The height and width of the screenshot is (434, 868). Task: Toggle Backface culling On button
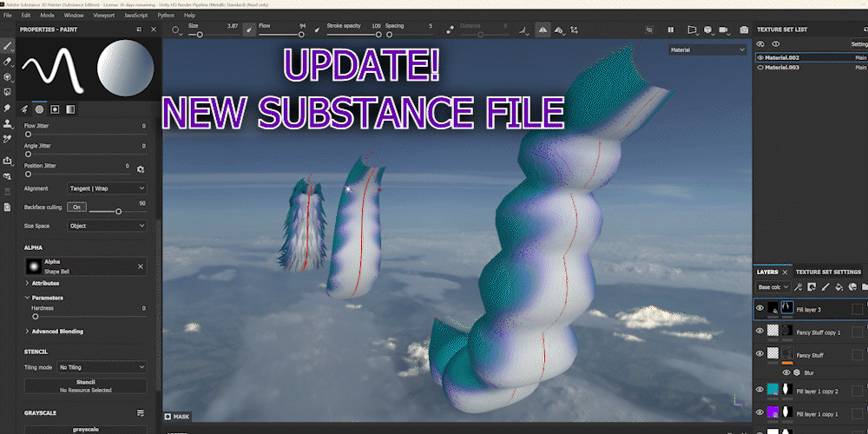77,207
